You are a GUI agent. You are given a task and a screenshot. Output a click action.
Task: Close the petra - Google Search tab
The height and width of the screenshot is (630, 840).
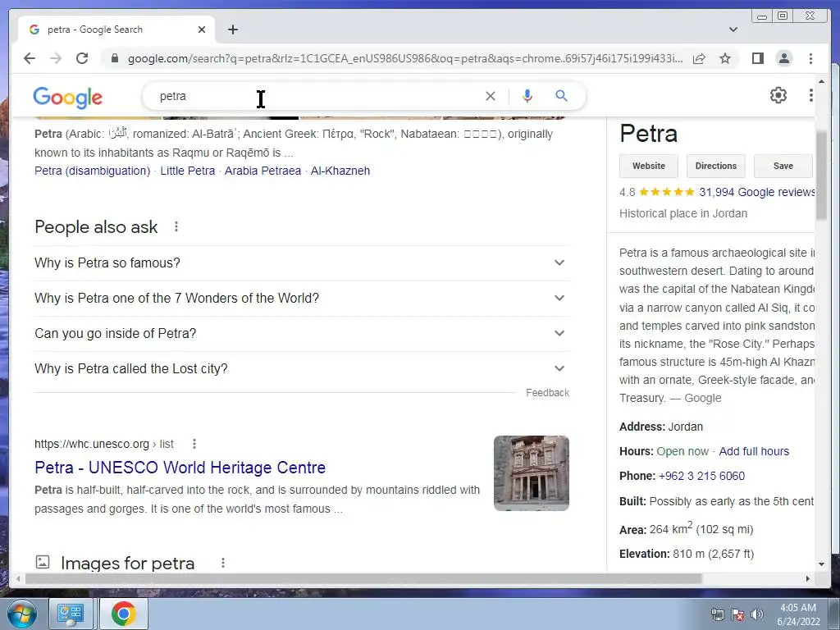tap(202, 30)
